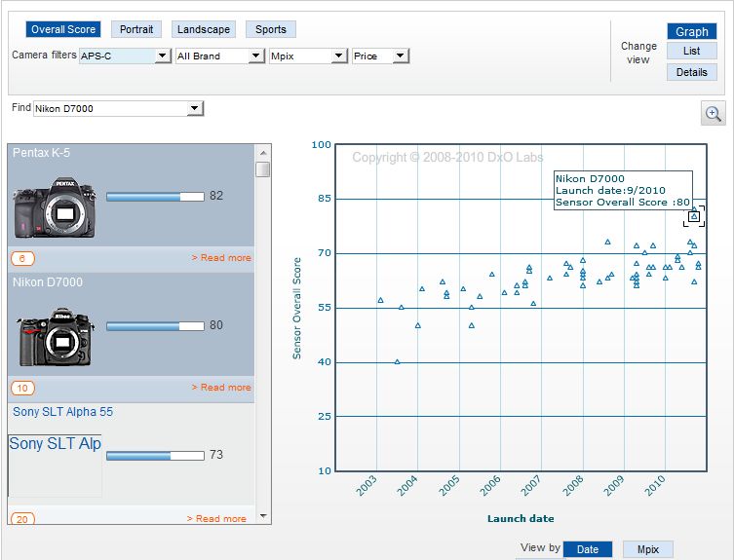The image size is (734, 560).
Task: Click the Pentax K-5 title
Action: [41, 153]
